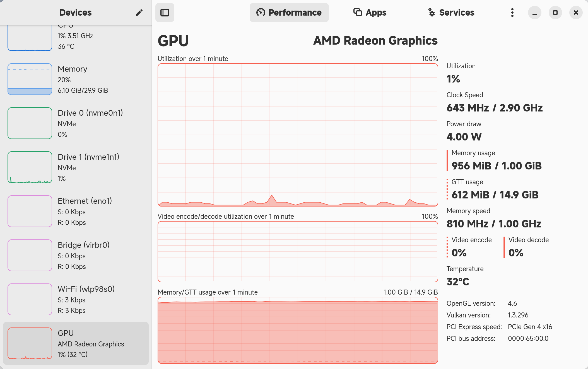The image size is (588, 369).
Task: Toggle the sidebar panel icon
Action: [165, 13]
